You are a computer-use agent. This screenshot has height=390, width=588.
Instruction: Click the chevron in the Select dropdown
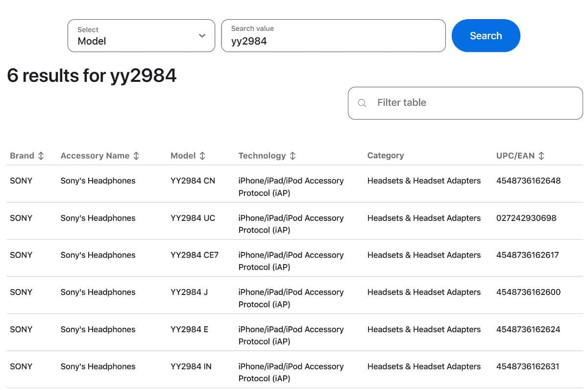coord(202,36)
